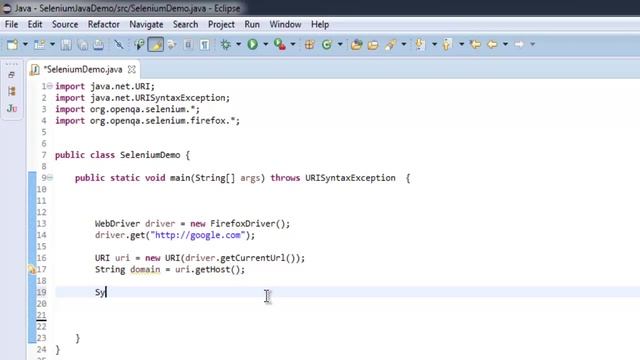The height and width of the screenshot is (360, 640).
Task: Open the Refactor menu
Action: (x=104, y=24)
